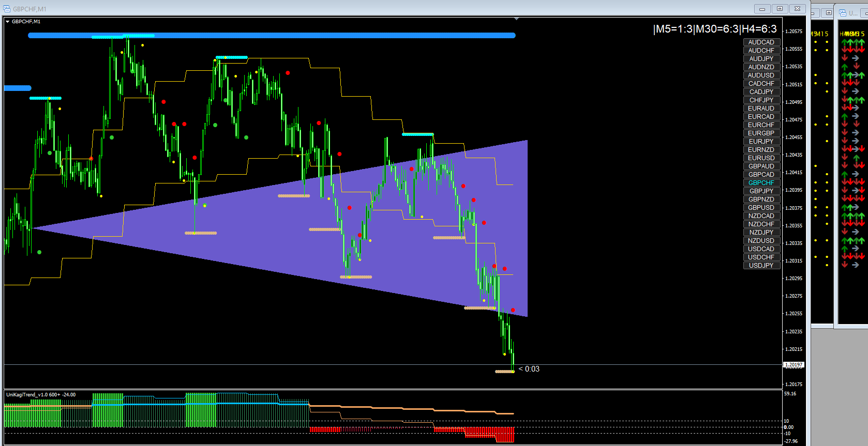Open the GBPJPY pair button
Image resolution: width=868 pixels, height=446 pixels.
[x=761, y=191]
